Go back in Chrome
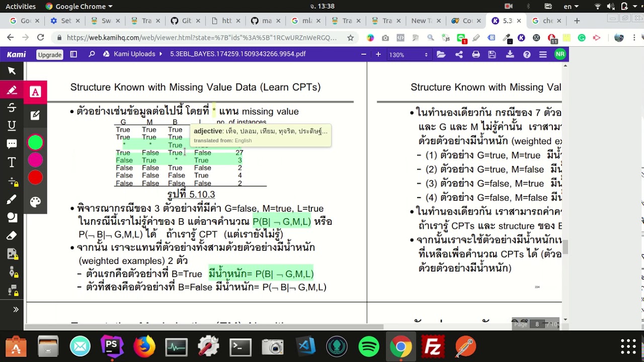The width and height of the screenshot is (644, 362). pyautogui.click(x=10, y=38)
